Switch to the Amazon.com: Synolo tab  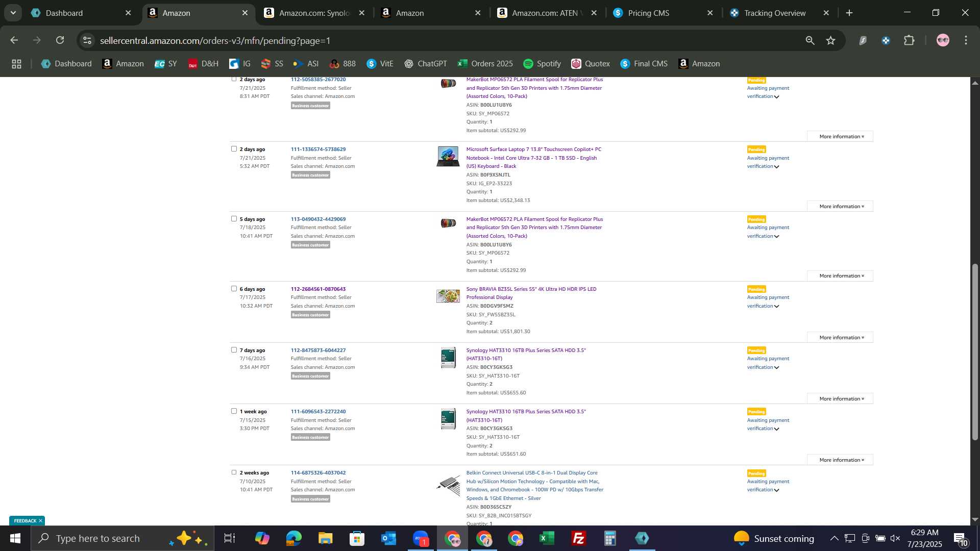click(314, 13)
